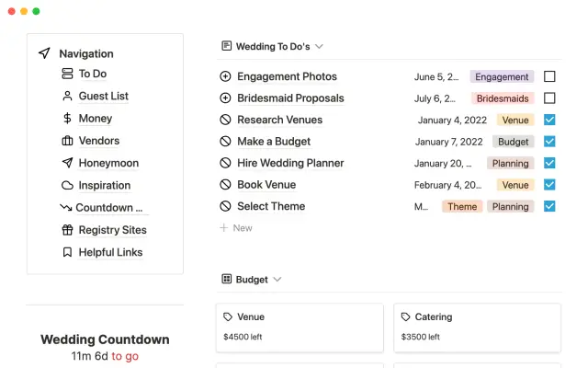Open the To Do navigation link
This screenshot has height=368, width=588.
(x=93, y=74)
